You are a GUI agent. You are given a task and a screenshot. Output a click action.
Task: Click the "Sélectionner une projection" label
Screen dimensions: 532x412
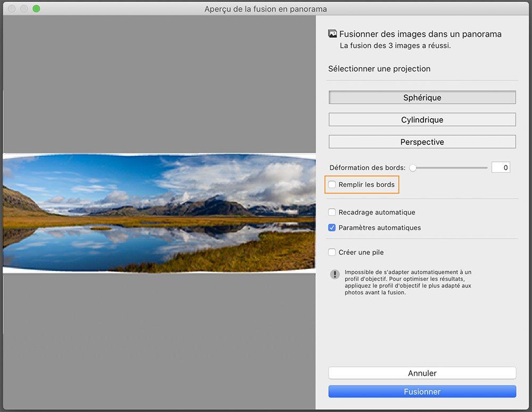379,69
